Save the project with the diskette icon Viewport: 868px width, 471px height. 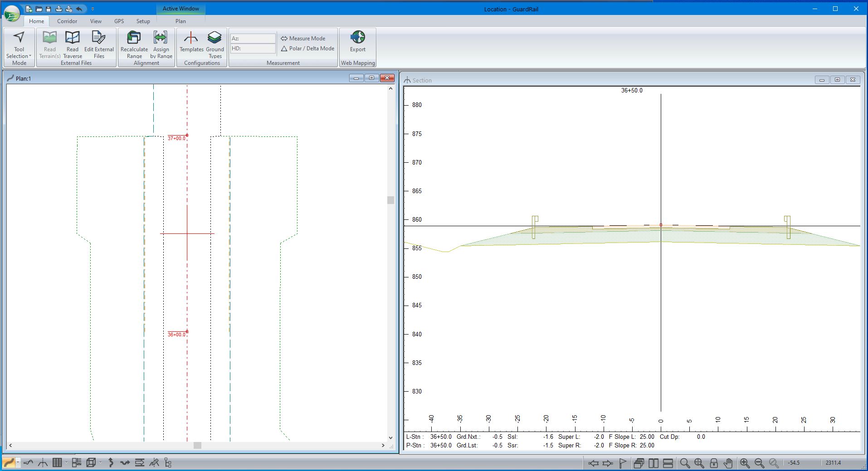[49, 9]
